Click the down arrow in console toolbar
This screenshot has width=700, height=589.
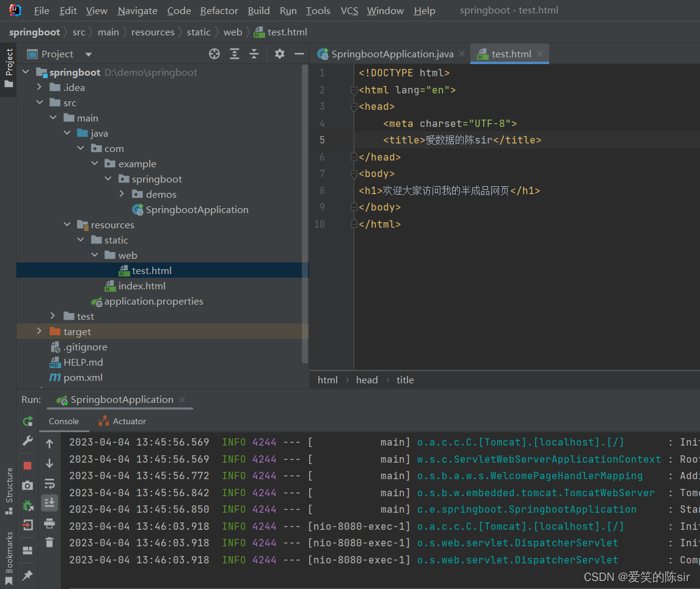[x=49, y=464]
